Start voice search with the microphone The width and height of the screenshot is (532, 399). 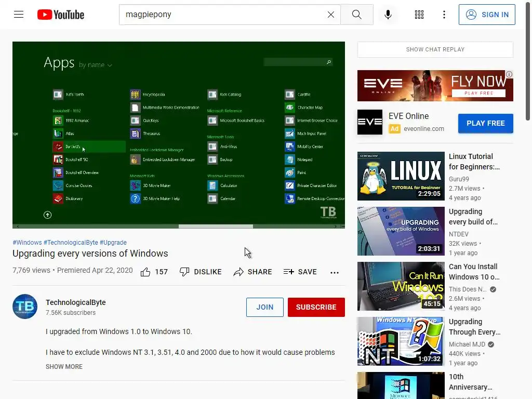pos(388,15)
